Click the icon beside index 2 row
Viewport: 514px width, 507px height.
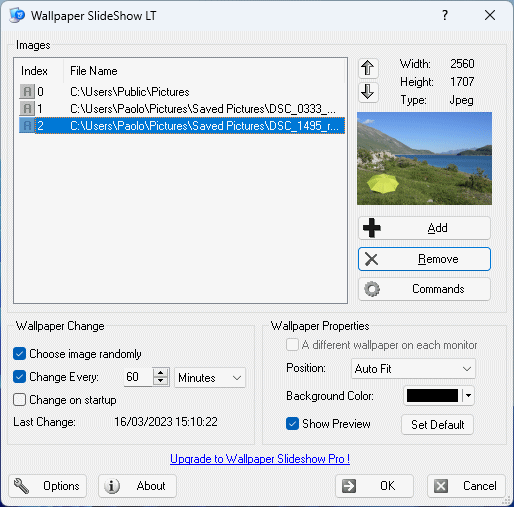point(27,126)
